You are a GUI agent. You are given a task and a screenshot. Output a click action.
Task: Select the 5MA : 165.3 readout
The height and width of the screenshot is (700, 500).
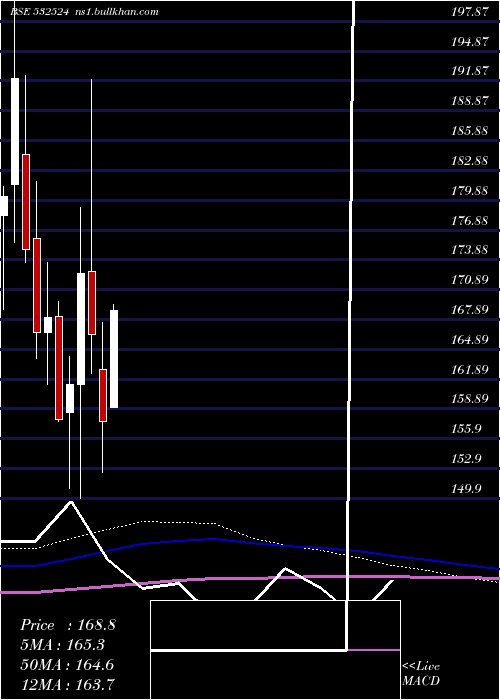(63, 645)
